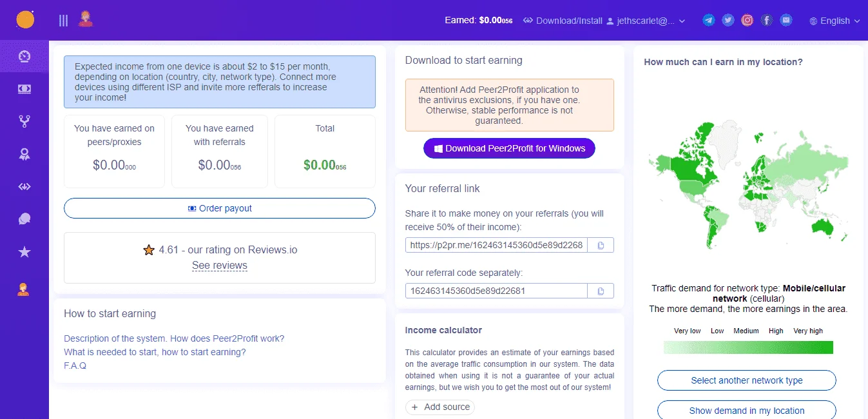The height and width of the screenshot is (419, 868).
Task: Click the earned on peers/proxies card
Action: click(114, 151)
